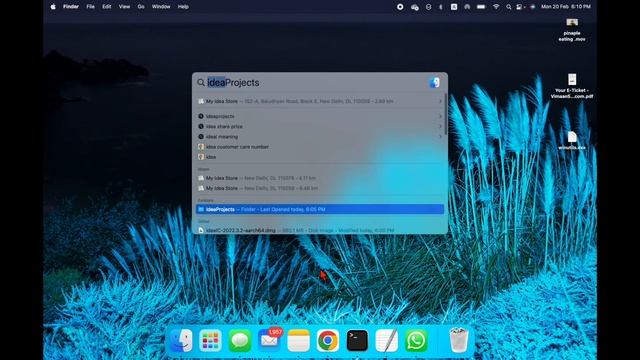640x360 pixels.
Task: Select My Idea Store 4.11 km map result
Action: pos(320,178)
